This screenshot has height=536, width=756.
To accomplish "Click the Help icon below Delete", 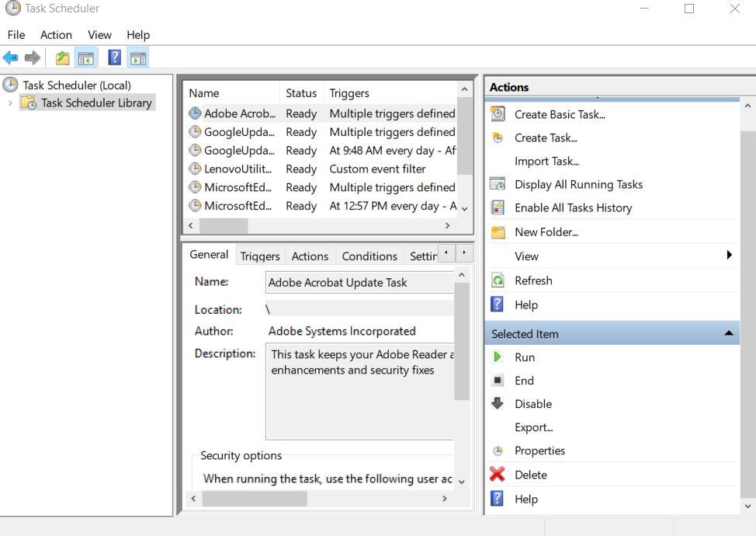I will 497,498.
